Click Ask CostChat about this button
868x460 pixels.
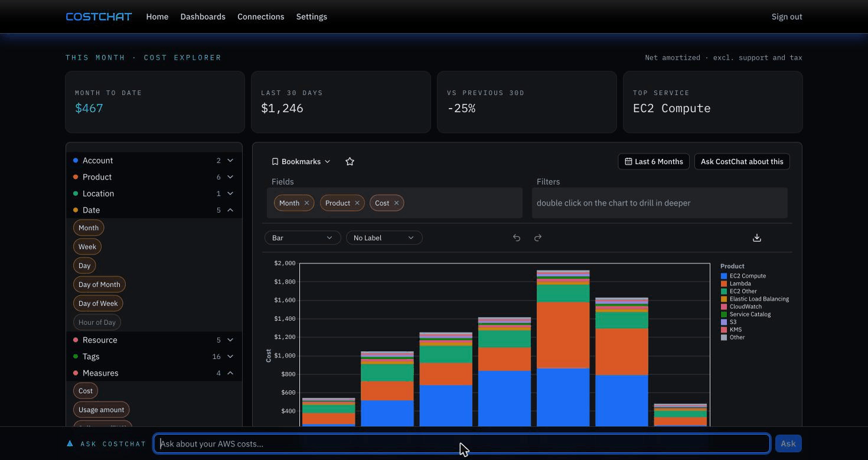click(742, 161)
